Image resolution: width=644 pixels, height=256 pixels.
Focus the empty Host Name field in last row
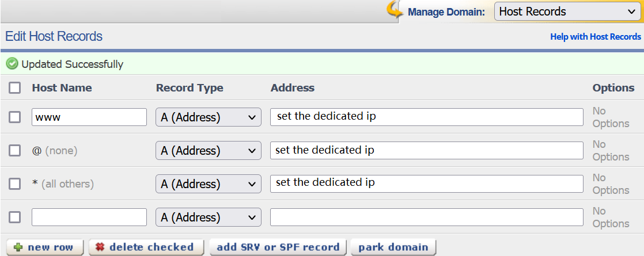89,217
